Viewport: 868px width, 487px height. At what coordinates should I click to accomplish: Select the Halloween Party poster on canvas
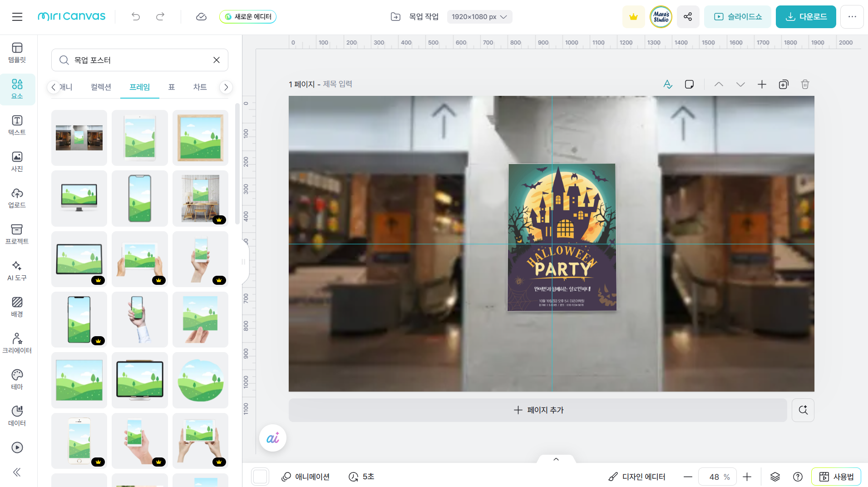pyautogui.click(x=562, y=237)
